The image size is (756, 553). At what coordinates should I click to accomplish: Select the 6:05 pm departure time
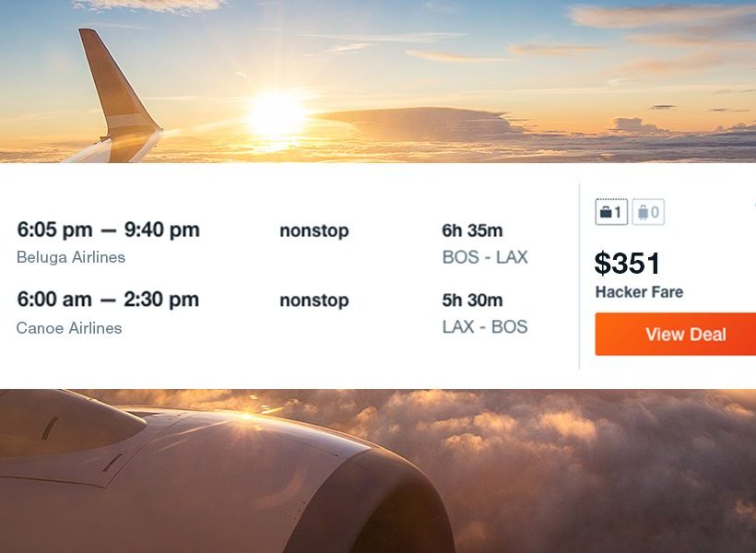[59, 230]
